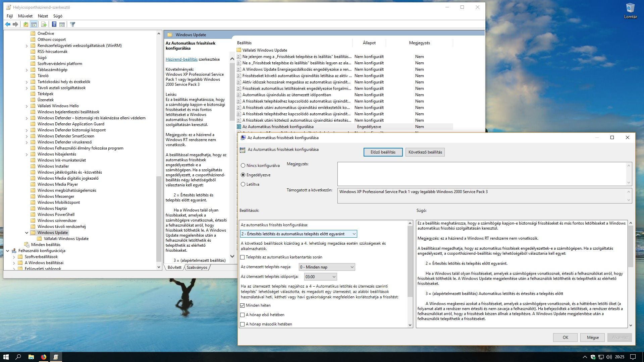Screen dimensions: 644x362
Task: Select the Letiltva radio button
Action: click(243, 184)
